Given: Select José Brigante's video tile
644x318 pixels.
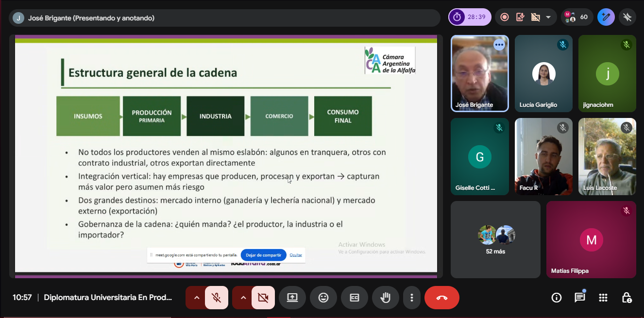Looking at the screenshot, I should tap(480, 73).
